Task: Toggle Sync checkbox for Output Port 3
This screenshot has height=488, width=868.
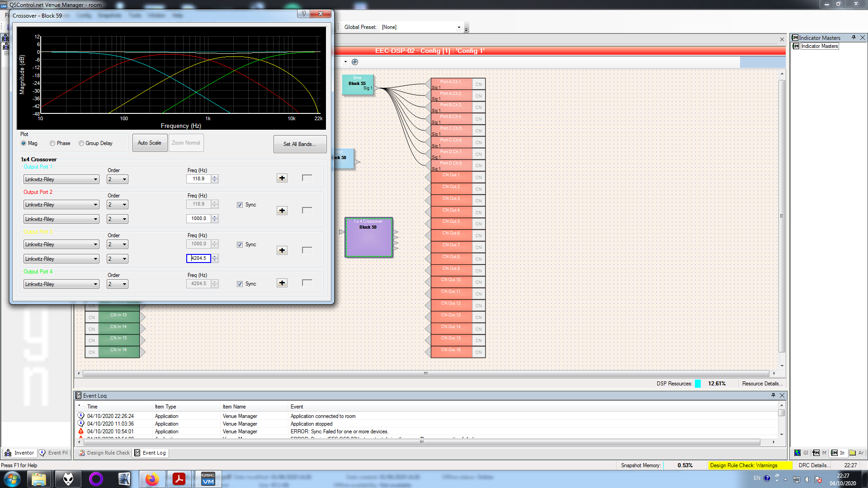Action: tap(240, 245)
